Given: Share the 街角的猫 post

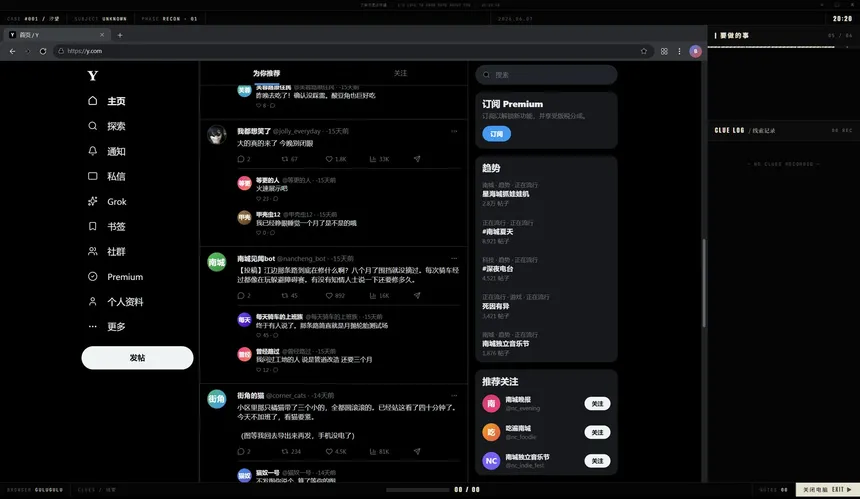Looking at the screenshot, I should (417, 452).
